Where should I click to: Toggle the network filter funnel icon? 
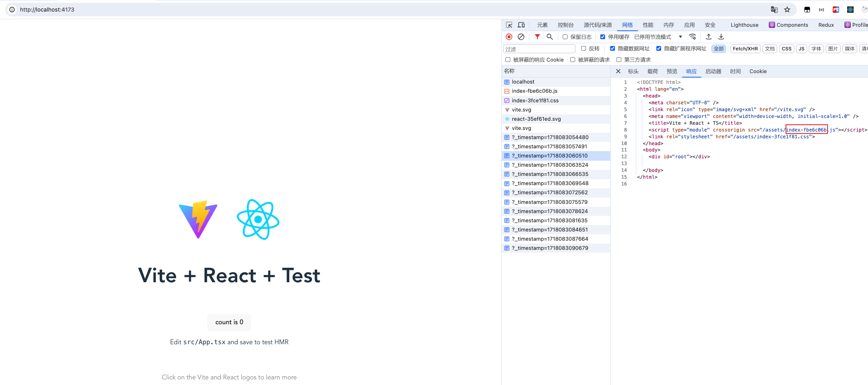click(x=537, y=37)
